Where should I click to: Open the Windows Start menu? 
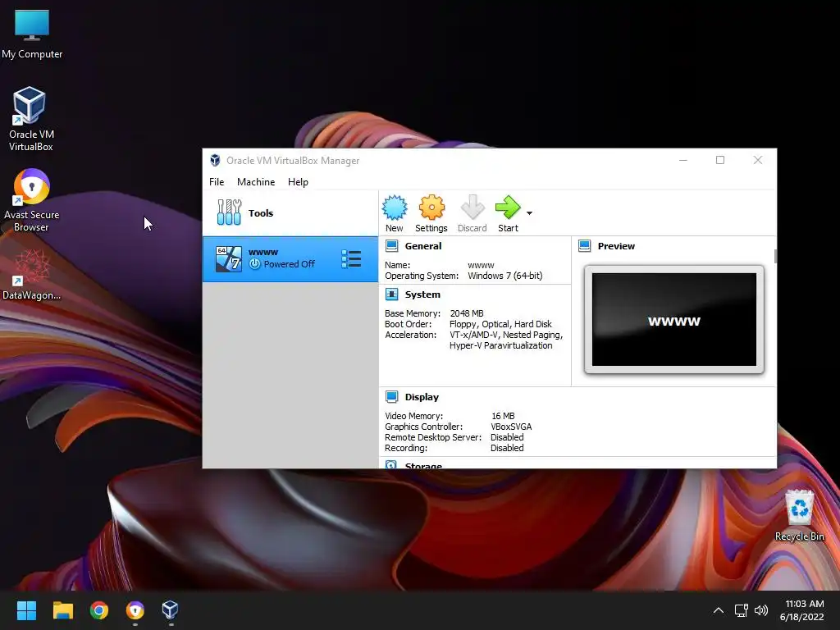click(26, 610)
